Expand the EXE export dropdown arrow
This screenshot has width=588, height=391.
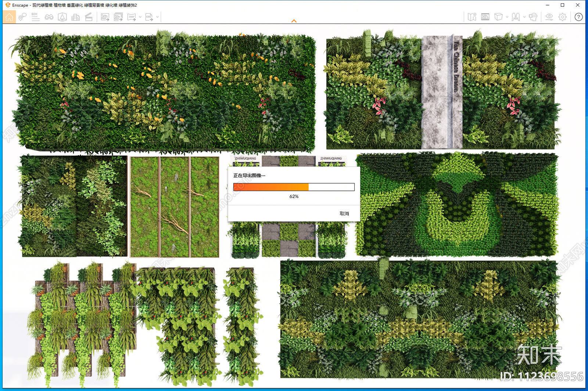[x=158, y=17]
